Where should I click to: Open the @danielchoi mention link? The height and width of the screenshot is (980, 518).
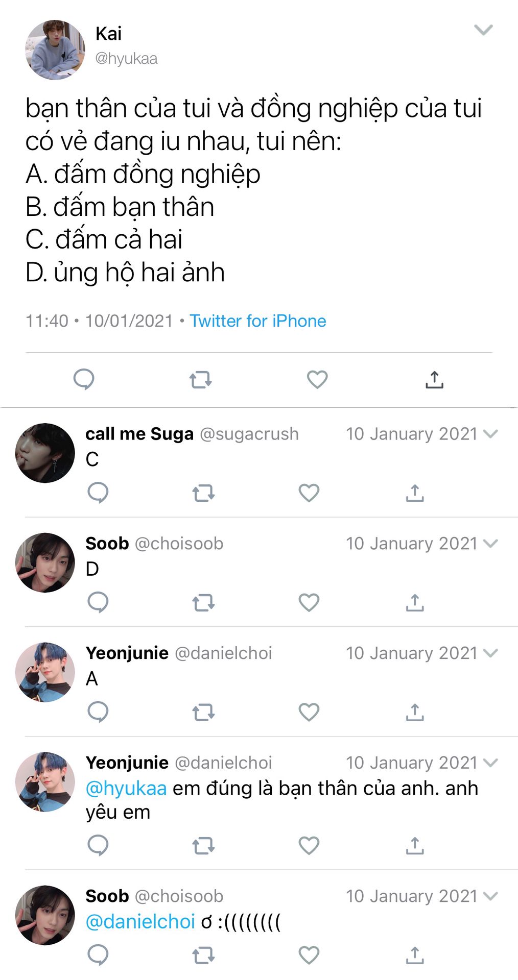coord(140,922)
